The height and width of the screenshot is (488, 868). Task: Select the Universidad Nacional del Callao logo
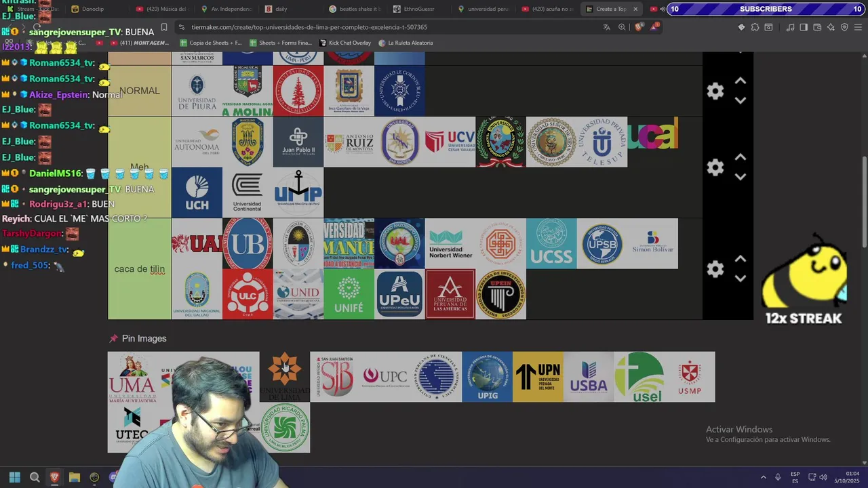coord(197,294)
